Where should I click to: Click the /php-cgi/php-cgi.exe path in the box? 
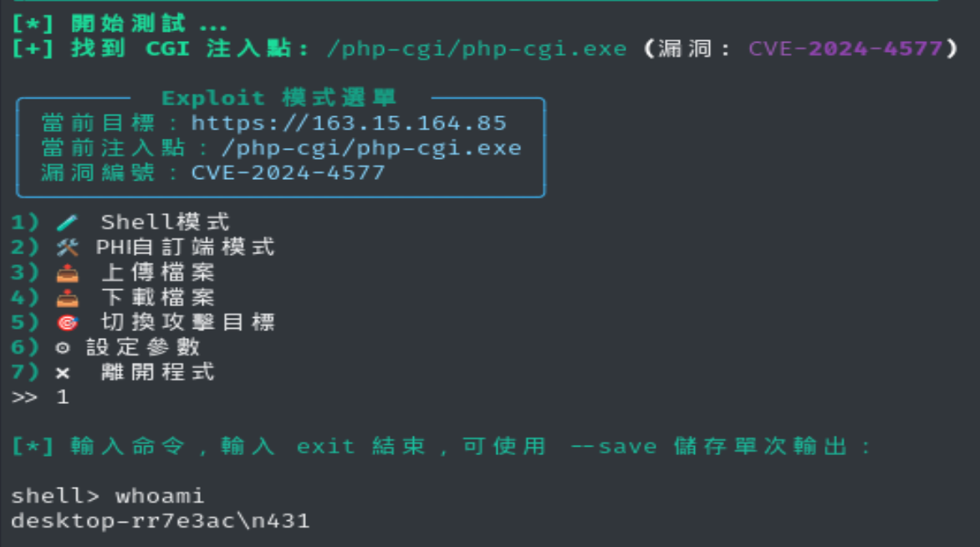tap(371, 148)
